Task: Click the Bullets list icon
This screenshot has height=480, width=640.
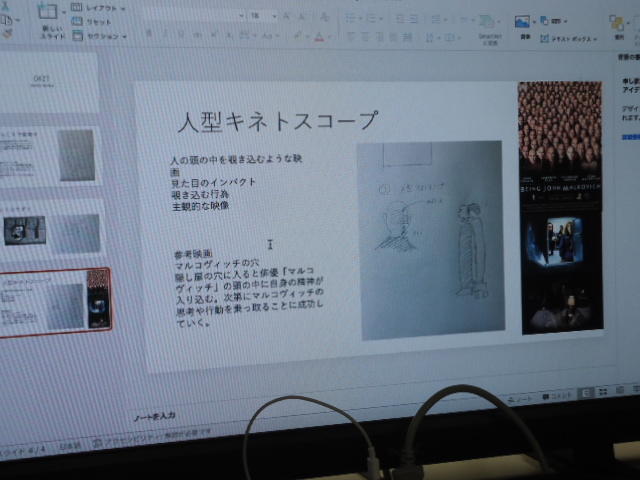Action: coord(350,18)
